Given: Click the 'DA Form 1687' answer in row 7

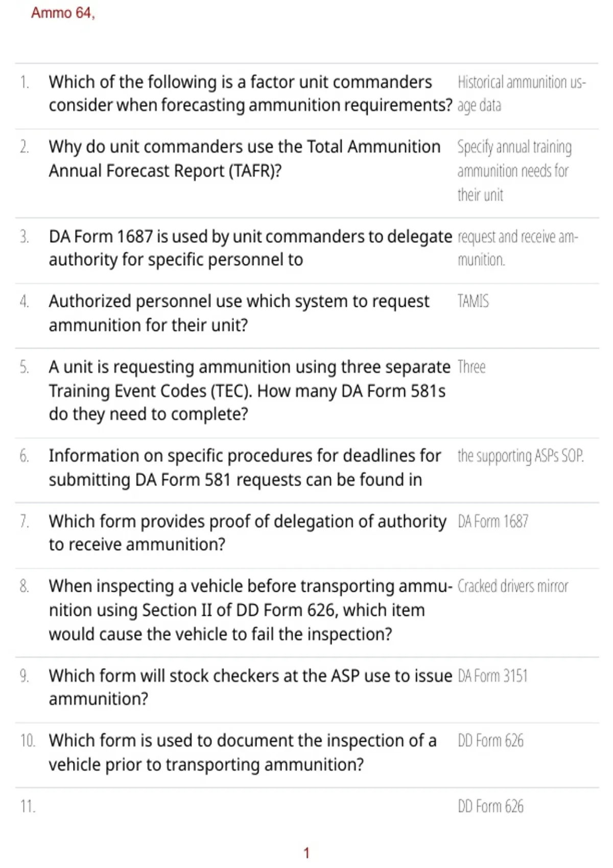Looking at the screenshot, I should pyautogui.click(x=493, y=521).
